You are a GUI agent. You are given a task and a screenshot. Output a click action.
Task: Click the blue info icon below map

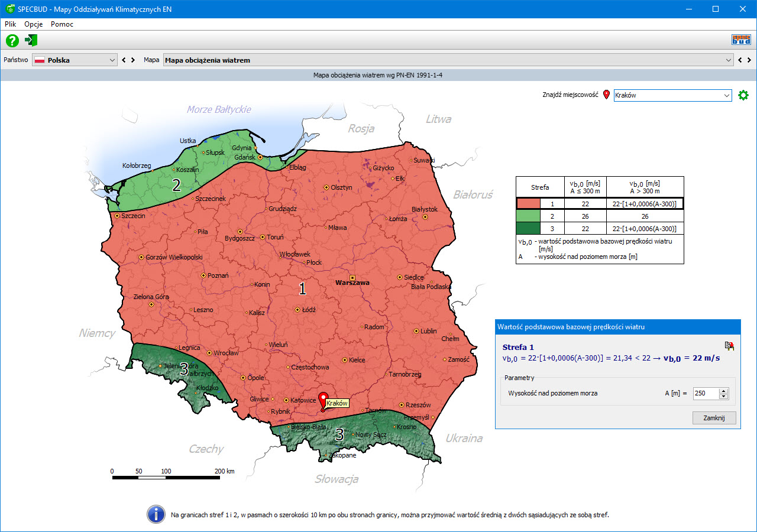tap(156, 514)
